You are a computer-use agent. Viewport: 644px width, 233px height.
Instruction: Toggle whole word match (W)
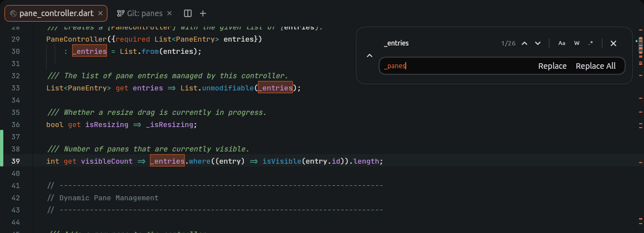pos(576,43)
